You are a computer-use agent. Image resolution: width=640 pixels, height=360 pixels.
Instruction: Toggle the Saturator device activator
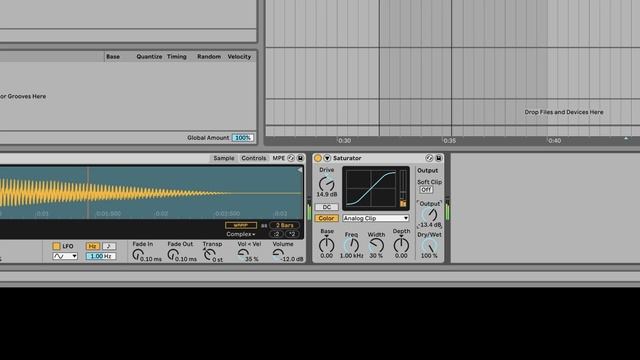tap(318, 158)
